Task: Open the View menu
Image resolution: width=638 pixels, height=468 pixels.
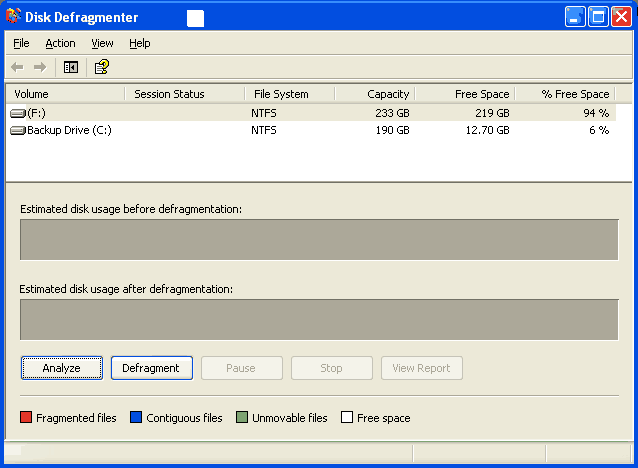Action: click(x=102, y=43)
